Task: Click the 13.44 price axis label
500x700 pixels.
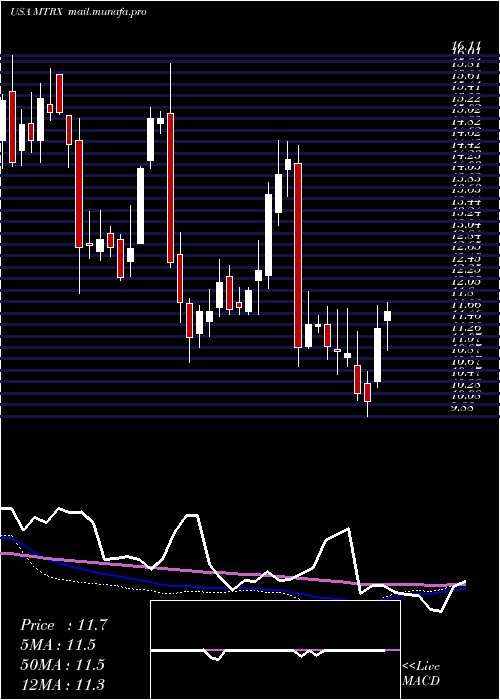Action: point(466,202)
